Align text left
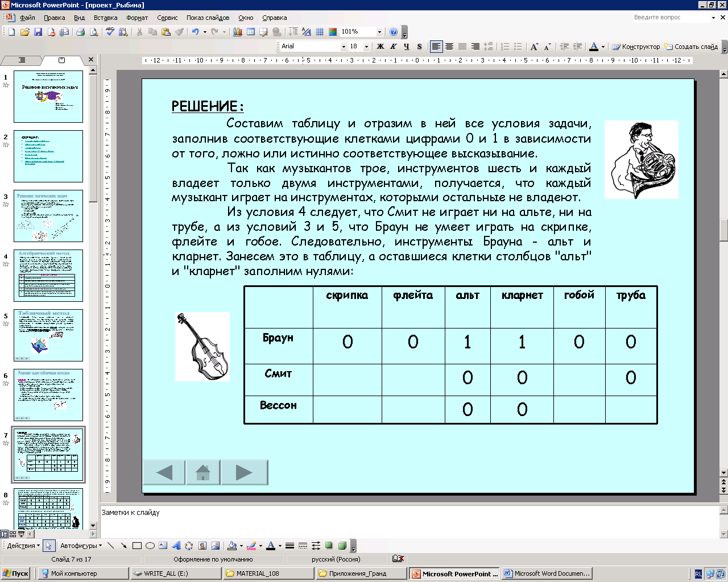 tap(436, 47)
